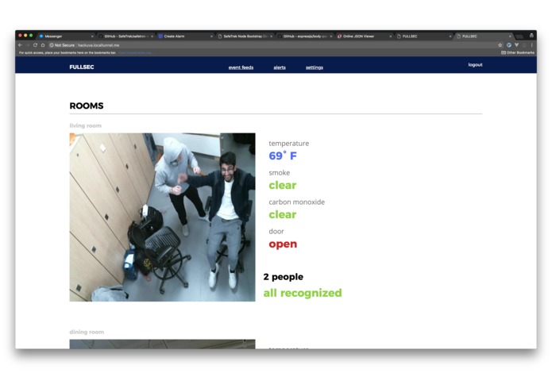
Task: Close the Create Alarm tab
Action: pyautogui.click(x=211, y=37)
